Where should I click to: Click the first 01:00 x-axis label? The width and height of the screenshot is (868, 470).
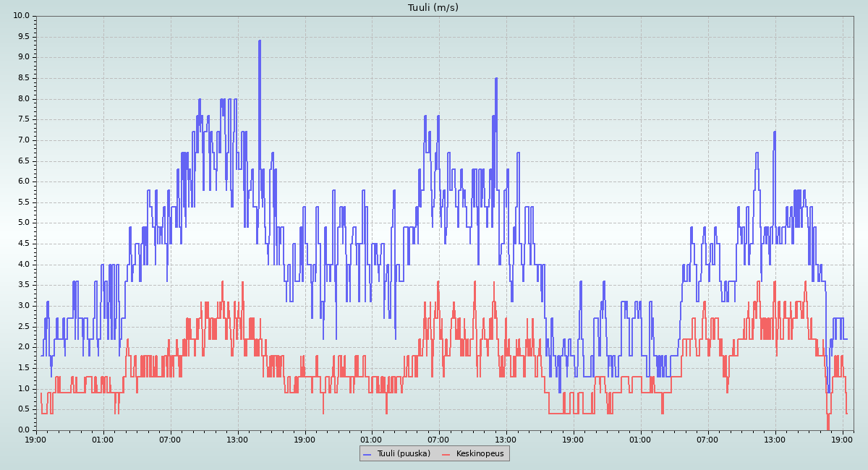(x=103, y=439)
